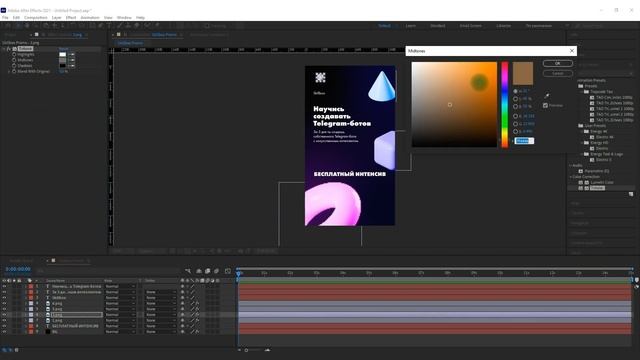The height and width of the screenshot is (360, 640).
Task: Click Cancel in the Midtones dialog
Action: [x=558, y=73]
